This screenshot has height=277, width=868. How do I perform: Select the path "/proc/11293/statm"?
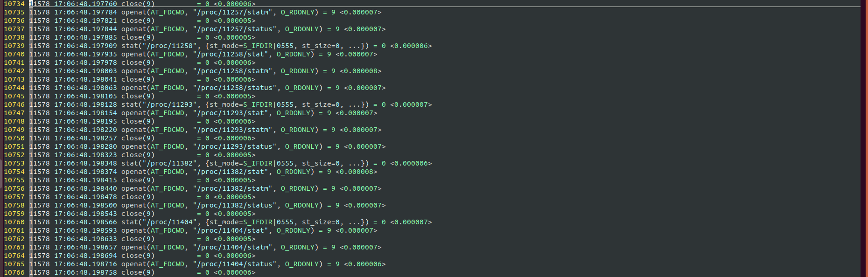[x=233, y=130]
